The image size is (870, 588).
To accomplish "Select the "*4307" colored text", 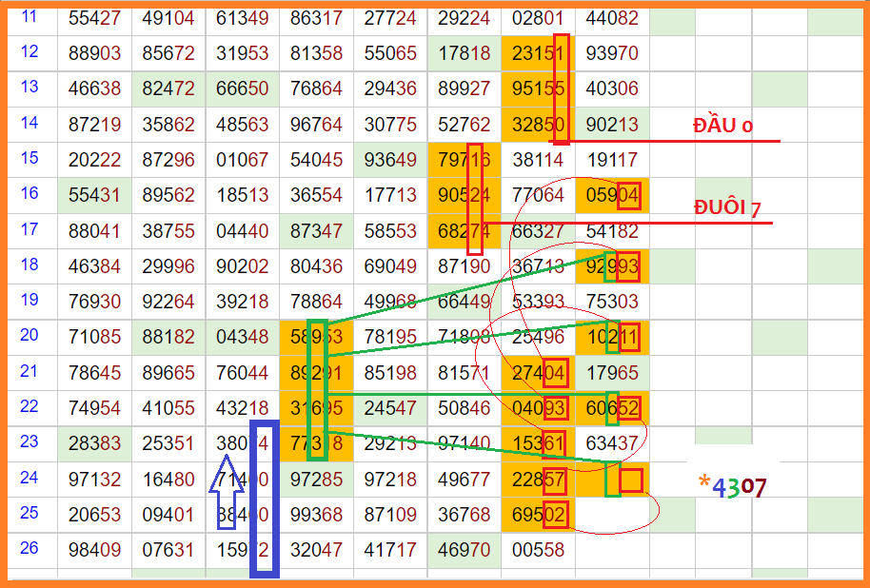I will [733, 486].
